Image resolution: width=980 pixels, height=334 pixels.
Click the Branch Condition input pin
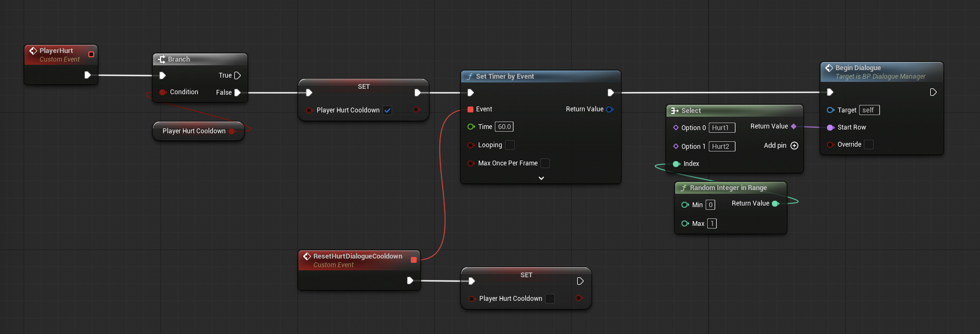click(163, 92)
